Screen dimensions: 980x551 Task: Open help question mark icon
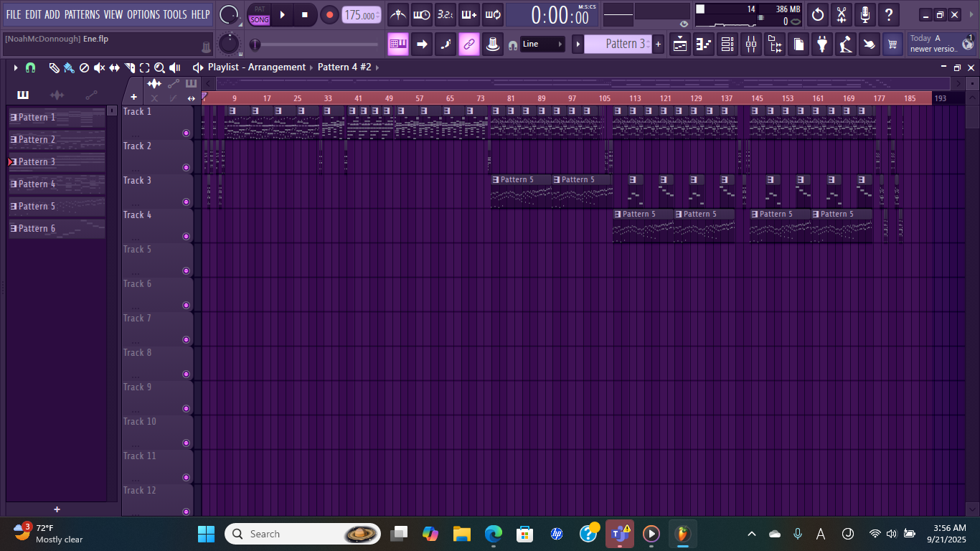coord(889,14)
